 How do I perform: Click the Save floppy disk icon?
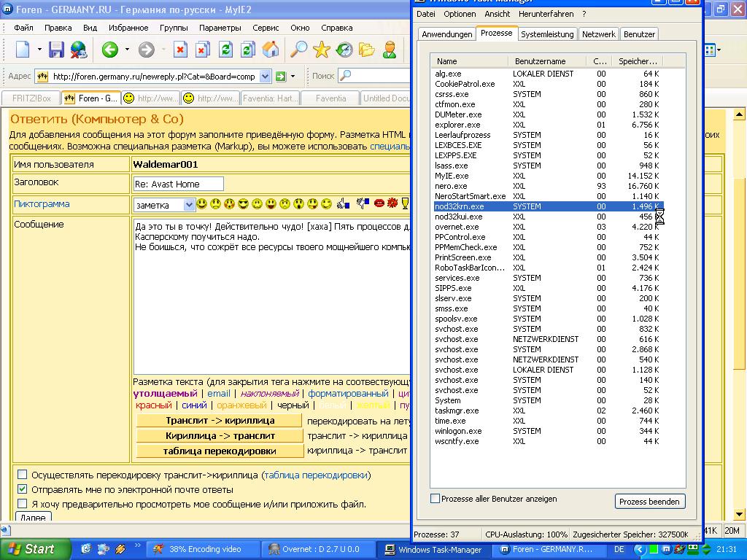(x=56, y=49)
